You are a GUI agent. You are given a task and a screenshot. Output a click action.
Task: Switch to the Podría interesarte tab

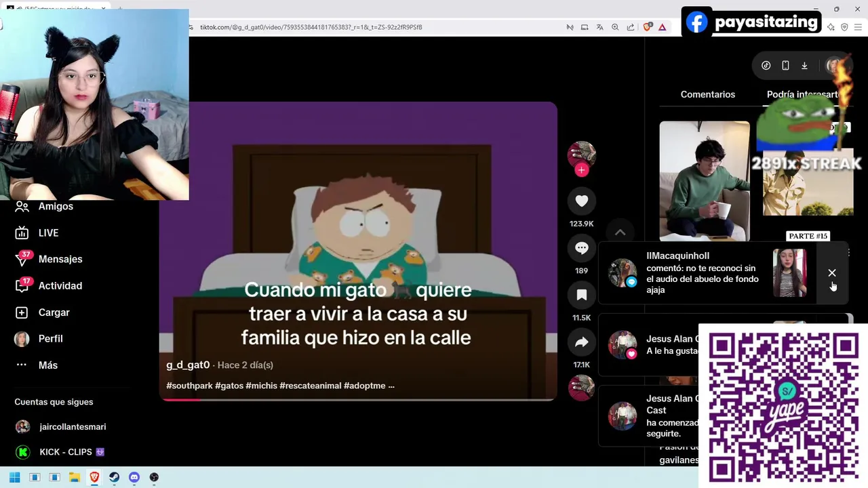[802, 94]
